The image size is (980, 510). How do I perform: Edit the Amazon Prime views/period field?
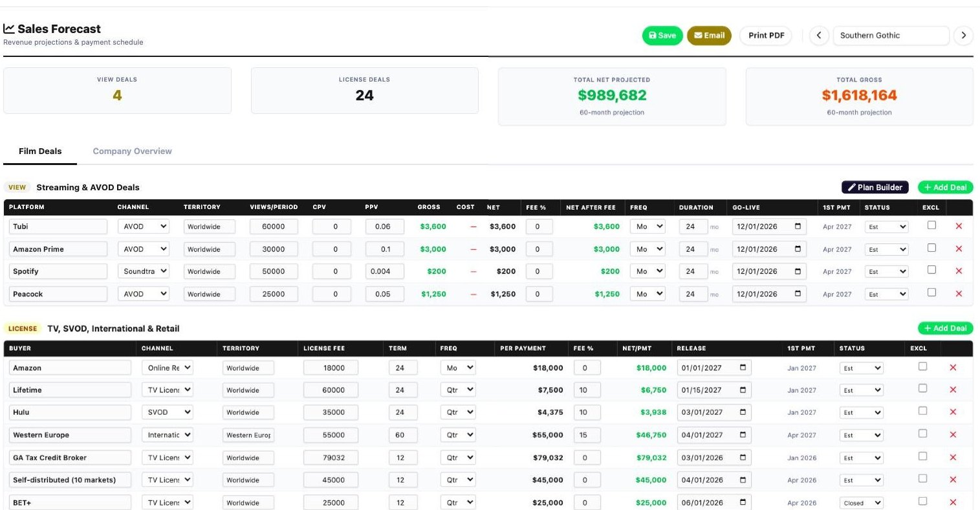coord(274,249)
